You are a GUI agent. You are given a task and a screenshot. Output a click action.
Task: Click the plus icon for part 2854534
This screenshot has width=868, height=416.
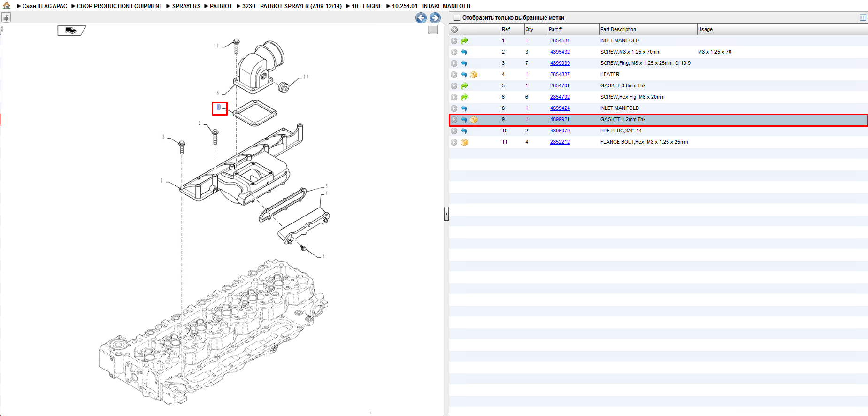454,41
